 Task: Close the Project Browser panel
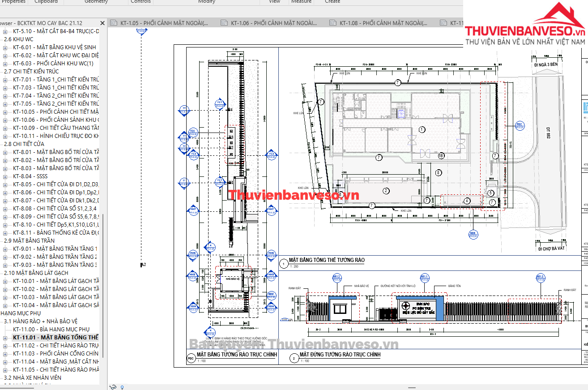[x=102, y=23]
